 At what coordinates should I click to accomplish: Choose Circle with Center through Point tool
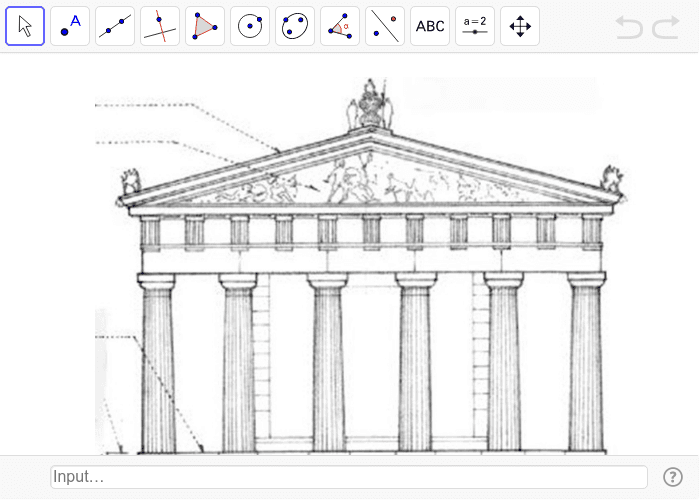(x=250, y=26)
